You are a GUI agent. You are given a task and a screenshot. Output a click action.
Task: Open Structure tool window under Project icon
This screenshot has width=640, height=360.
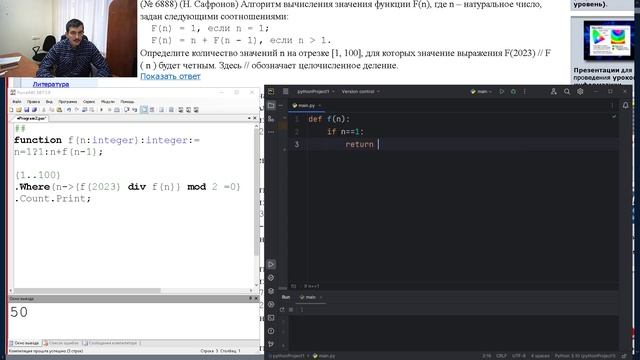tap(271, 119)
